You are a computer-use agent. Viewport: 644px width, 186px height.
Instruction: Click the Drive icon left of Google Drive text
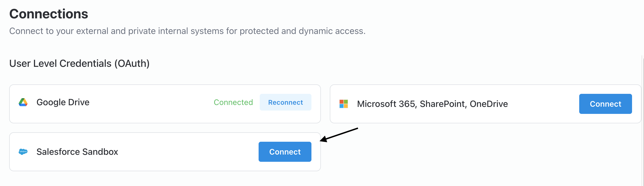click(x=24, y=102)
